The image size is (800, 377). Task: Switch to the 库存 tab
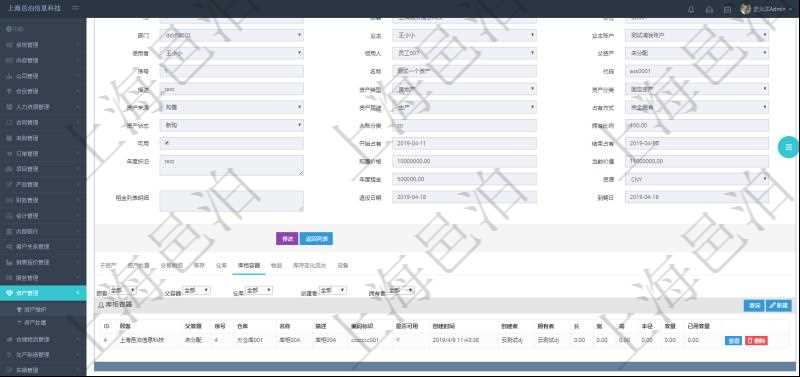[199, 265]
